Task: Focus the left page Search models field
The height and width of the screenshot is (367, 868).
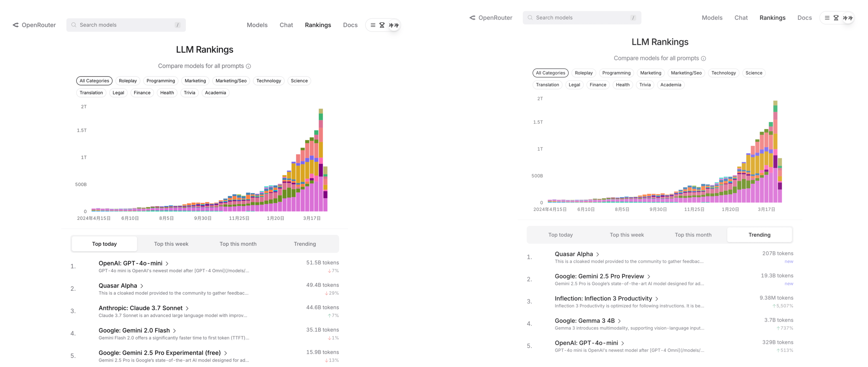Action: 126,25
